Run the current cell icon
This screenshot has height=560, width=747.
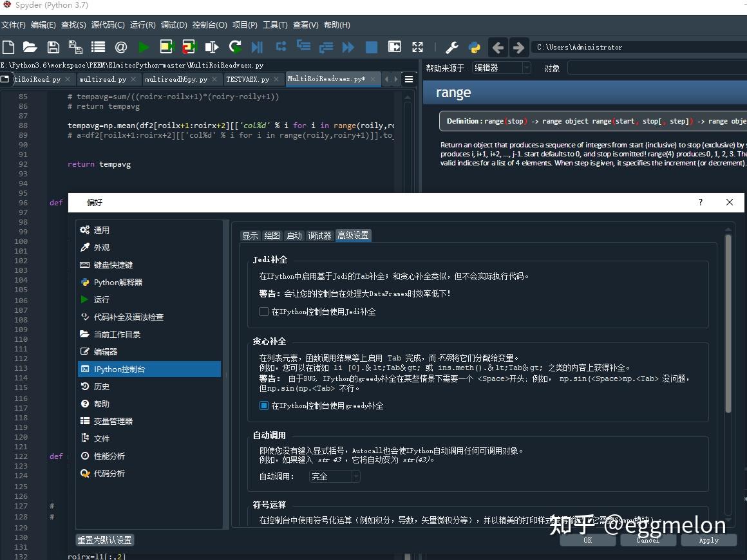point(167,46)
